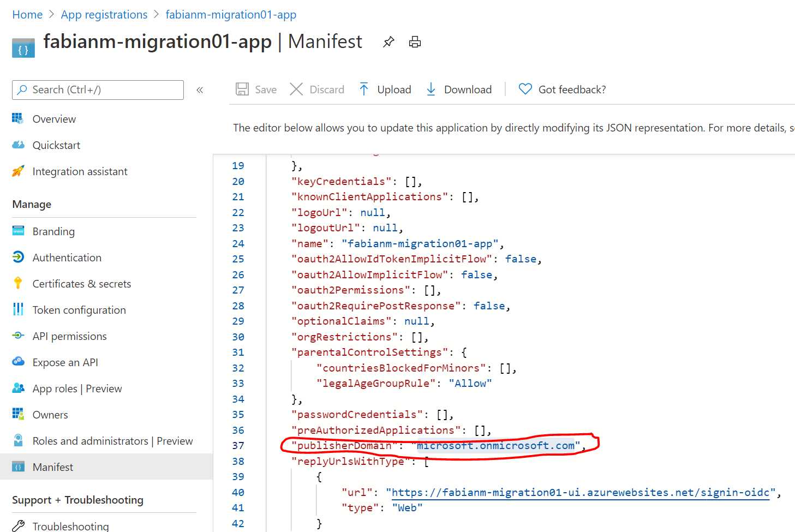Download the manifest file
The width and height of the screenshot is (795, 532).
pyautogui.click(x=459, y=89)
